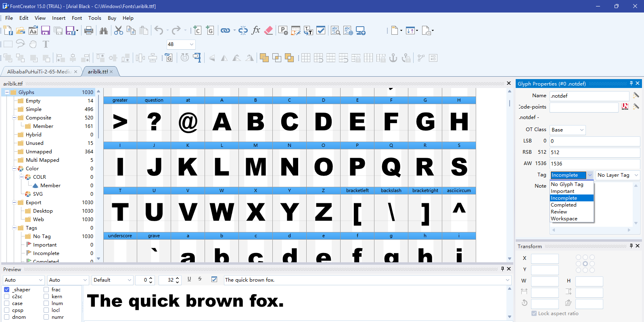Viewport: 644px width, 322px height.
Task: Open the Font menu
Action: click(x=77, y=18)
